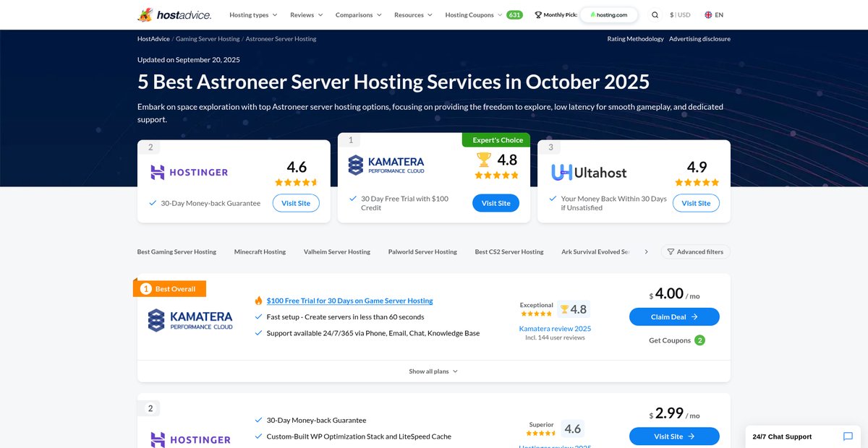
Task: Select Valheim Server Hosting tab
Action: pyautogui.click(x=337, y=251)
